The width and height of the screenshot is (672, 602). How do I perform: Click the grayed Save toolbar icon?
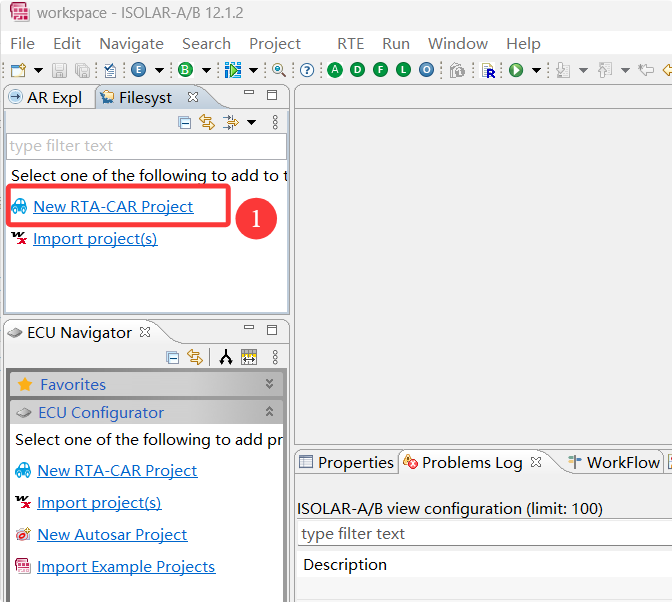click(59, 70)
